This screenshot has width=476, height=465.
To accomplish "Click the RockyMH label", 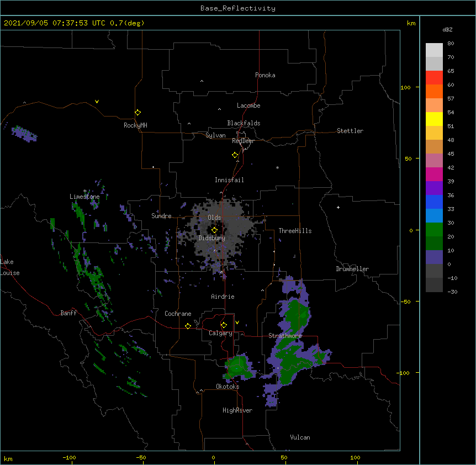I will [x=135, y=125].
